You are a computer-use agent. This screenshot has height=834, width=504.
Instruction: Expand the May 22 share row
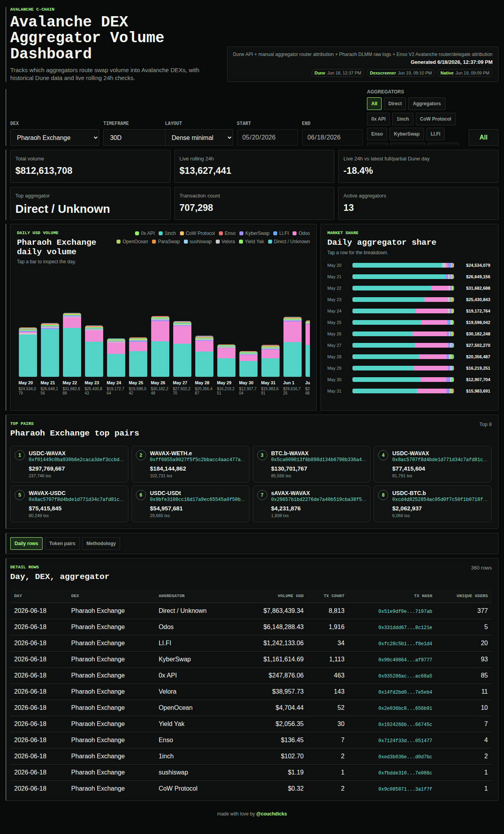(x=409, y=288)
